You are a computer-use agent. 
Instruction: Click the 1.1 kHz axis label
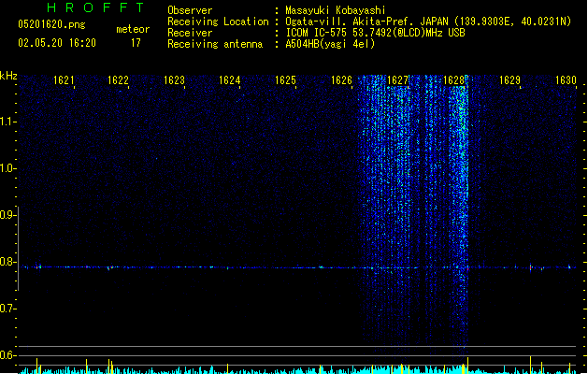click(7, 122)
